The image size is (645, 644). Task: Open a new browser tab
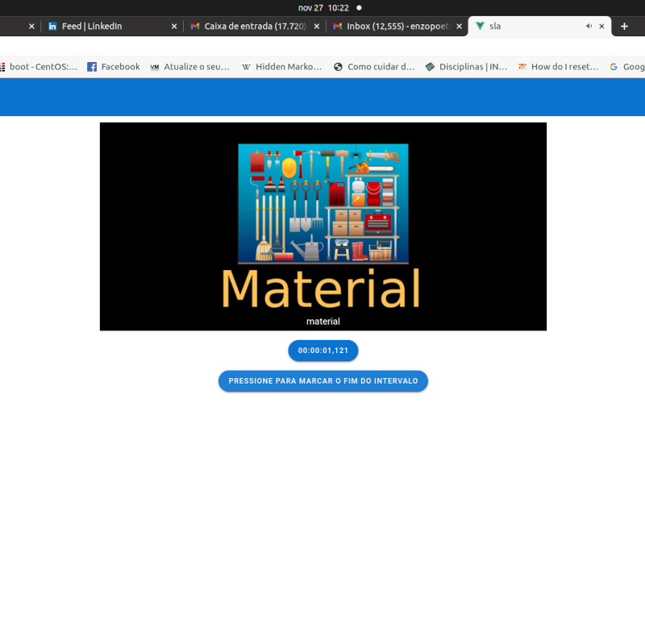click(624, 27)
